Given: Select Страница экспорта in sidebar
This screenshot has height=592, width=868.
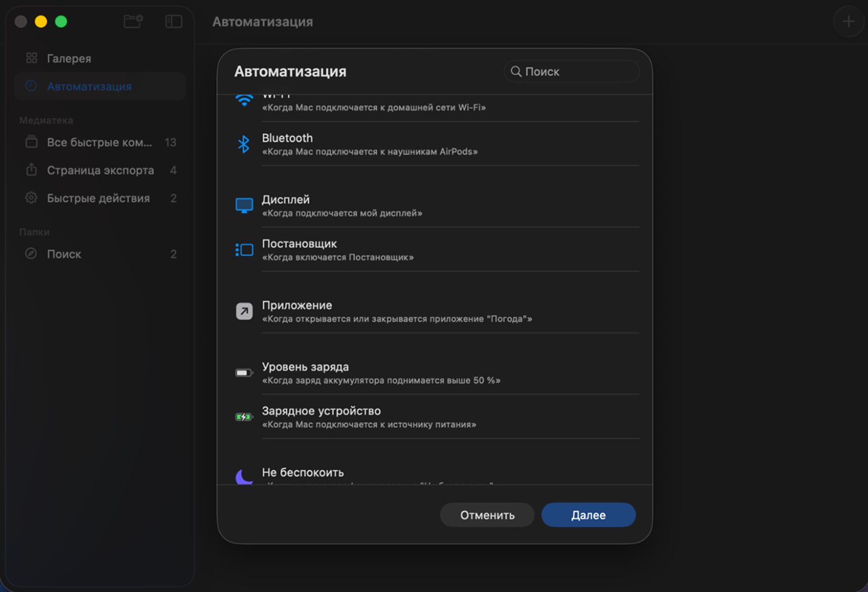Looking at the screenshot, I should [x=100, y=170].
